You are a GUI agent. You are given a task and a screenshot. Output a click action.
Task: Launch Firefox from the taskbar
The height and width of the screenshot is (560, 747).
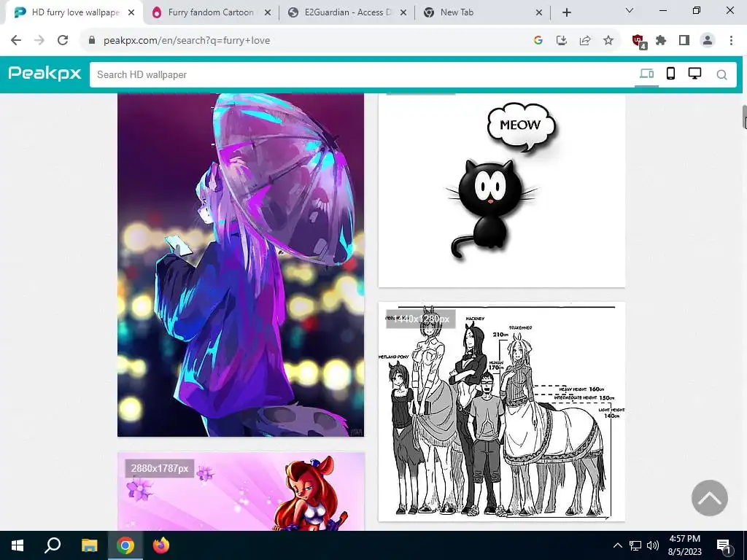[161, 545]
